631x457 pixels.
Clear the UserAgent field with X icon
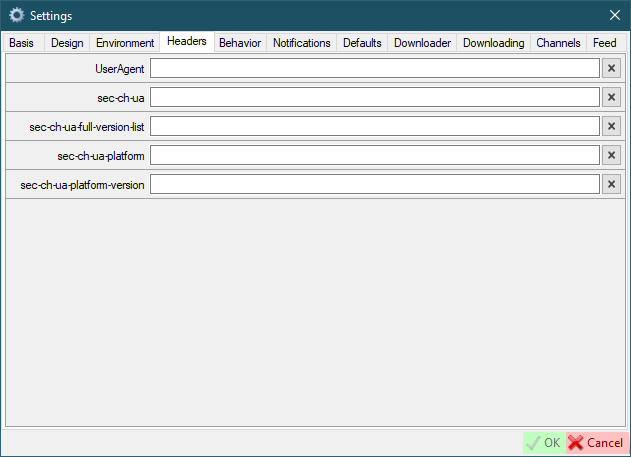pos(612,68)
